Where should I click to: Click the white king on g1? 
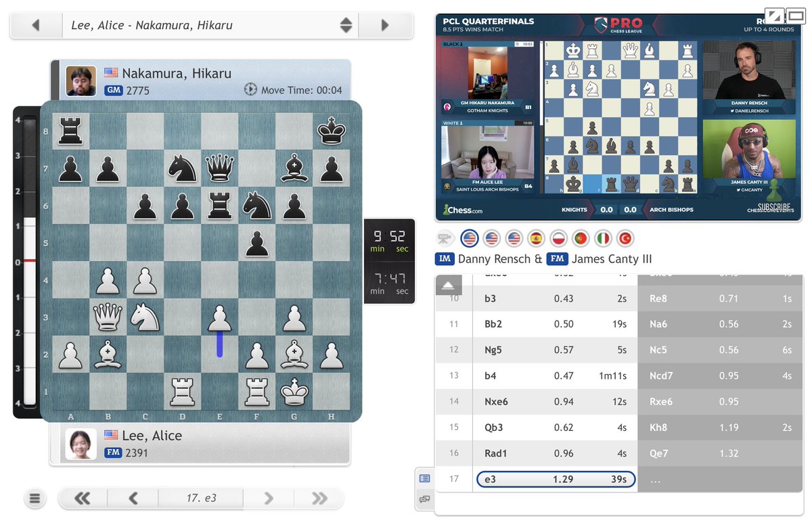coord(294,391)
